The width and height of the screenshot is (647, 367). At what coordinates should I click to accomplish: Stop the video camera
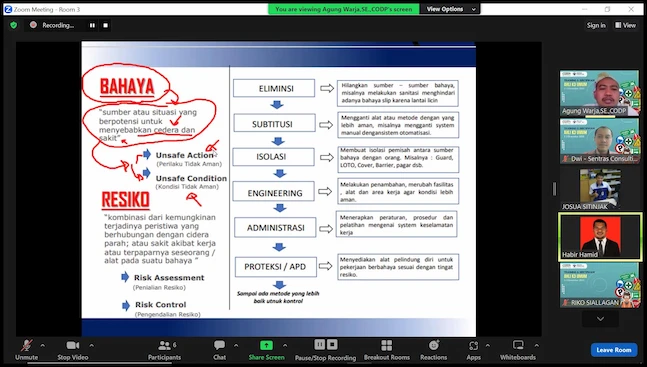click(73, 350)
